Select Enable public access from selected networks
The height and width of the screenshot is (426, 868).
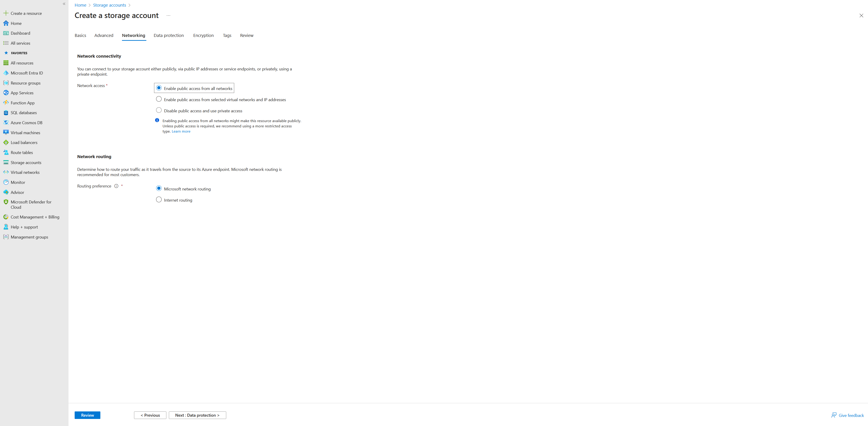158,99
